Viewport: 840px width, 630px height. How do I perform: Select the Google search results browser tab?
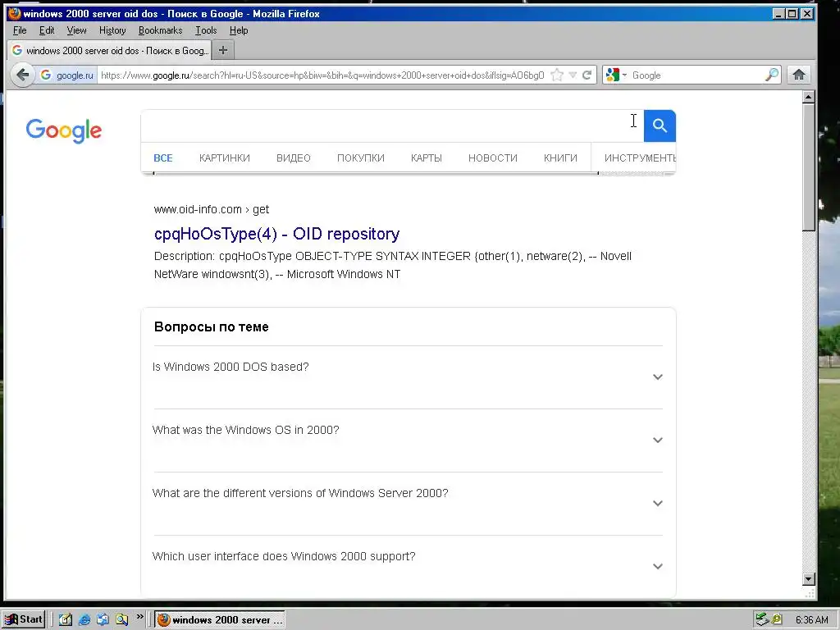pyautogui.click(x=111, y=50)
